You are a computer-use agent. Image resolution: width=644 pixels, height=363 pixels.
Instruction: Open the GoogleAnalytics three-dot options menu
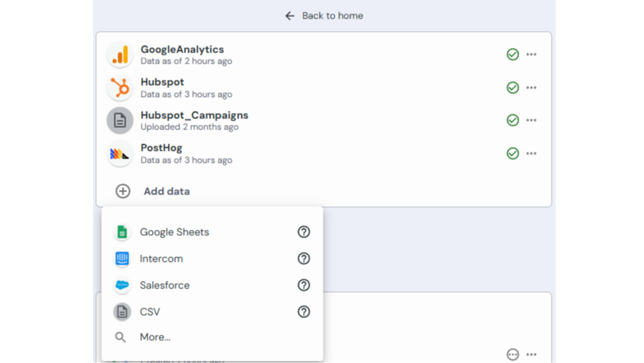coord(532,55)
